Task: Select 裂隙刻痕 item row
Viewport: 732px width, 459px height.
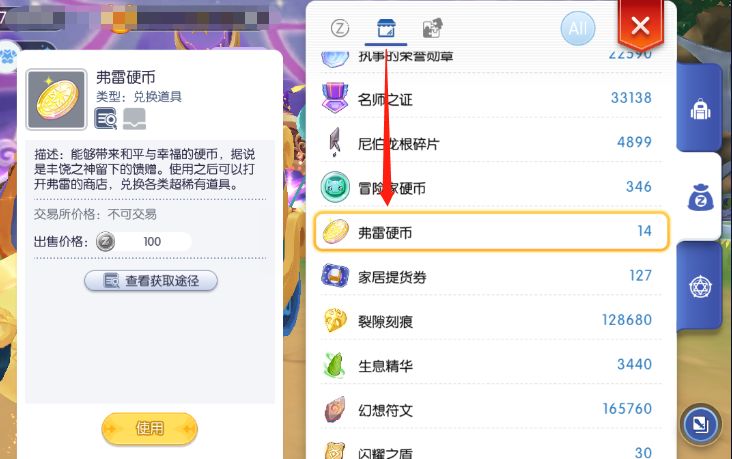Action: [x=491, y=320]
